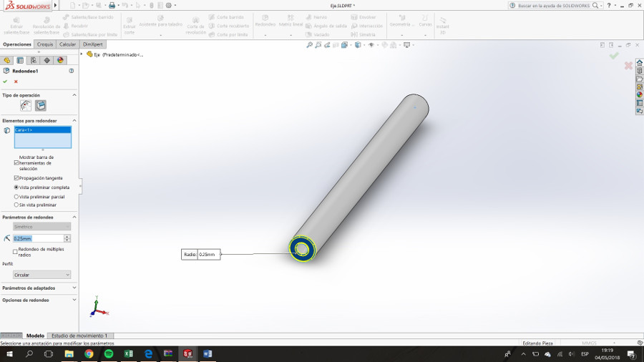Screen dimensions: 644x362
Task: Select Vista preliminar completa radio option
Action: point(16,187)
